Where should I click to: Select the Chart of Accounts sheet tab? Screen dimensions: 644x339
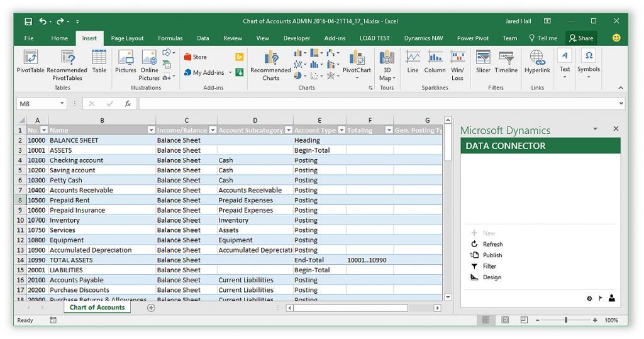(97, 308)
